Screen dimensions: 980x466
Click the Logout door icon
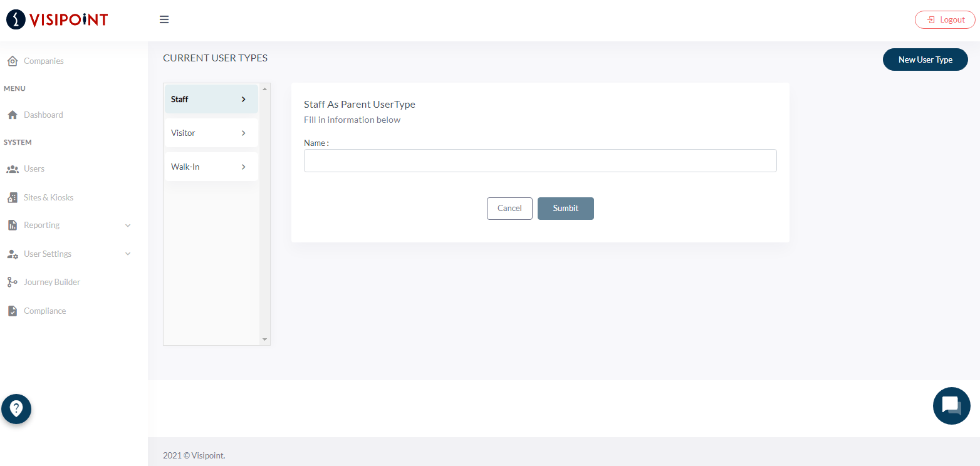coord(931,20)
